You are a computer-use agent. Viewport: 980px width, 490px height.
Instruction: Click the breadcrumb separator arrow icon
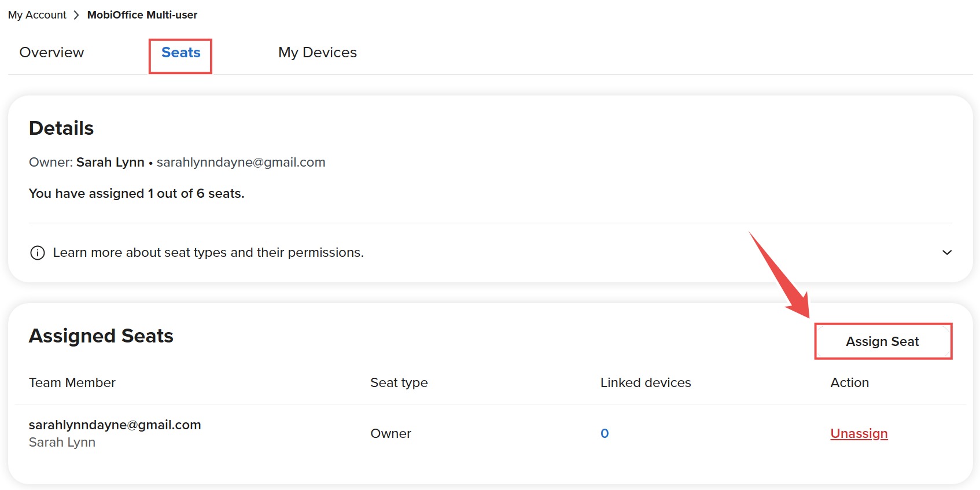coord(76,15)
